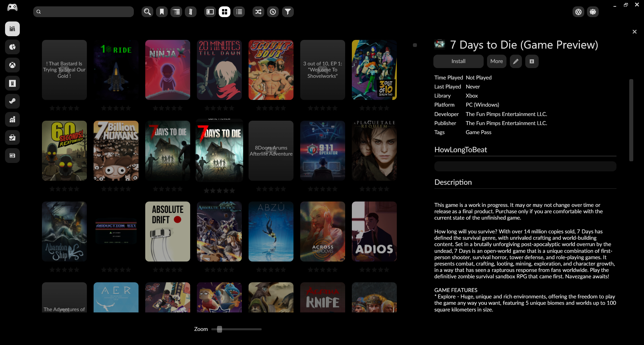The height and width of the screenshot is (345, 644).
Task: Close the game details panel
Action: tap(634, 32)
